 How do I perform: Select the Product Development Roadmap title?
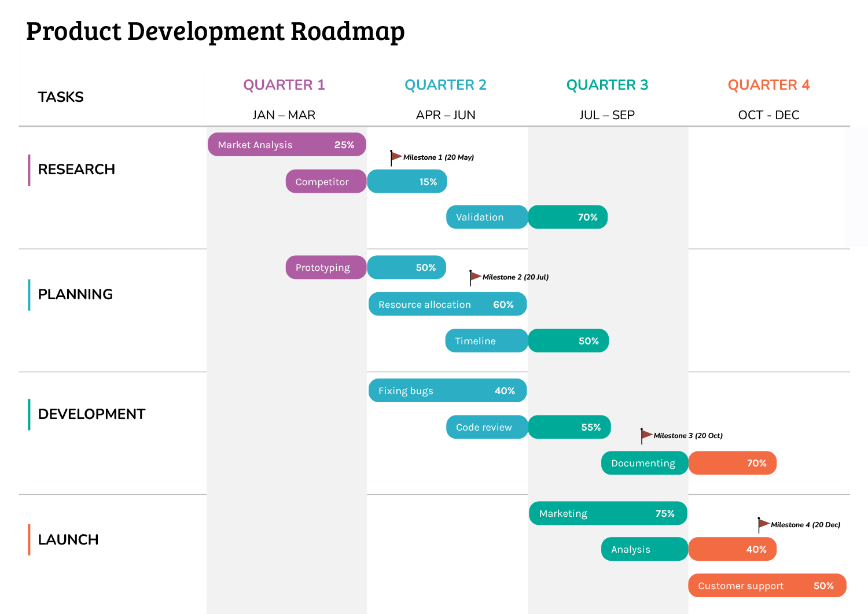point(215,31)
